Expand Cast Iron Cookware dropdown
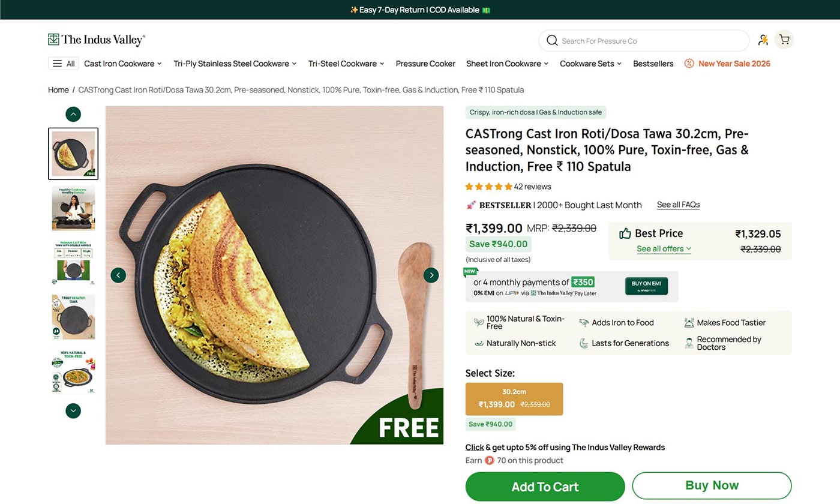The width and height of the screenshot is (840, 504). click(x=123, y=64)
